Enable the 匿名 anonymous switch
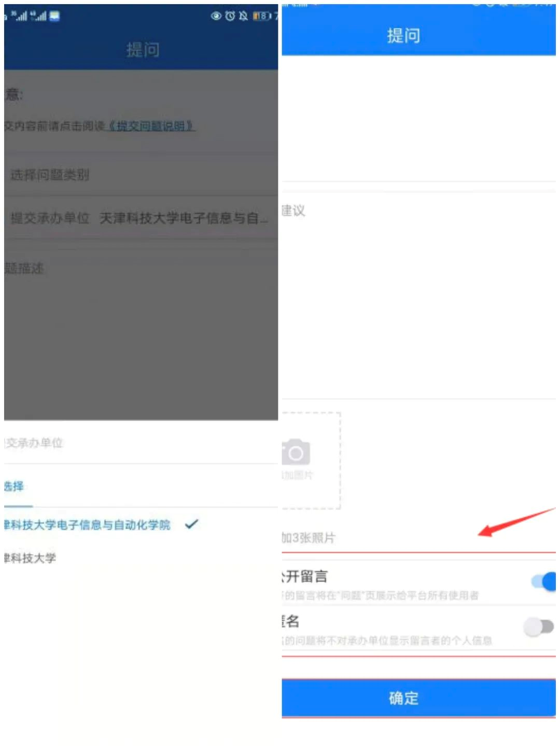 point(539,627)
